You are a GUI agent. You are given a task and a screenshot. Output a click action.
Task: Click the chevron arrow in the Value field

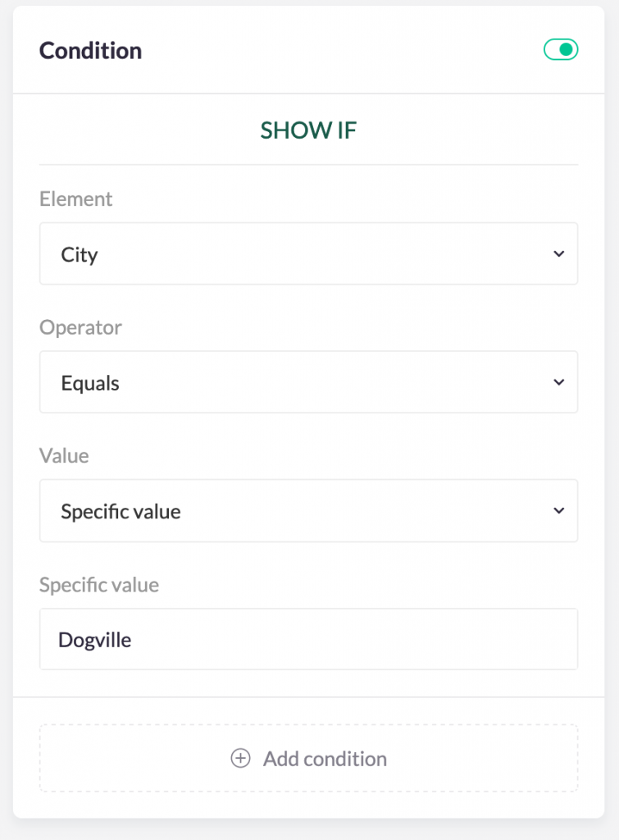point(559,511)
